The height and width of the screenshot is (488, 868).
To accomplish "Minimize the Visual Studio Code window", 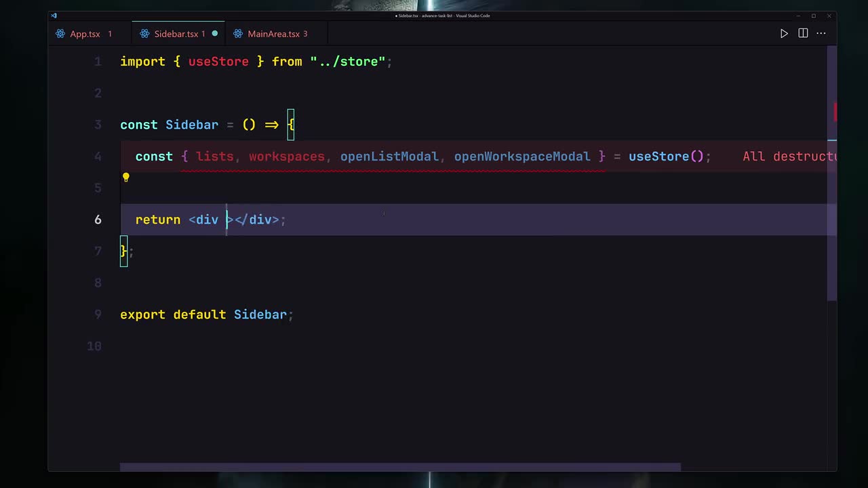I will 798,16.
